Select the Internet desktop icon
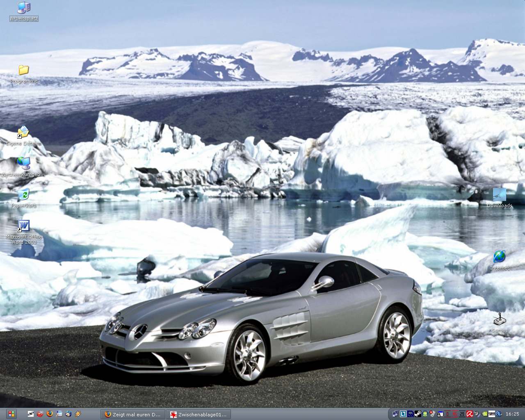Viewport: 525px width, 420px height. pos(499,257)
